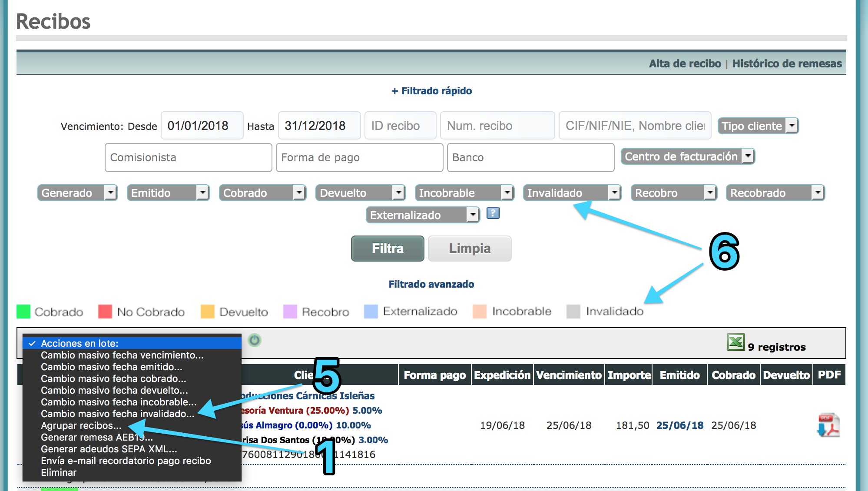The image size is (868, 491).
Task: Click the Num. recibo input field
Action: pos(497,126)
